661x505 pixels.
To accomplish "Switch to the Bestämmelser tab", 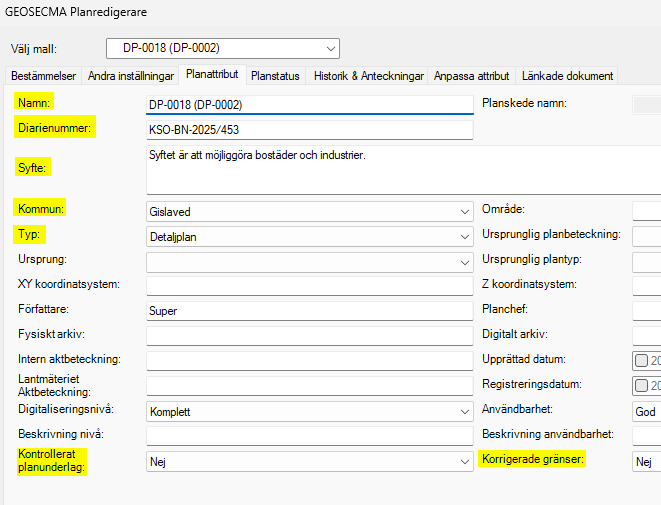I will tap(43, 76).
